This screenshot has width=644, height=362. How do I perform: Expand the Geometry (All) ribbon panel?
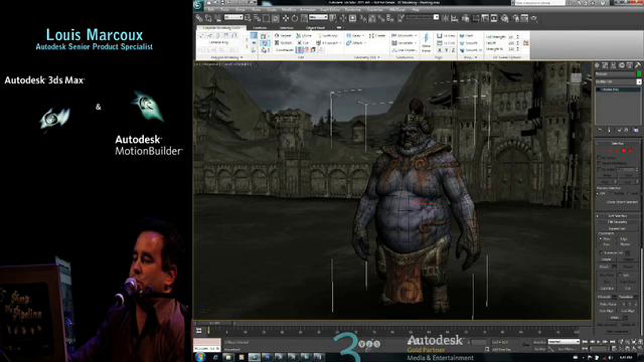click(367, 57)
